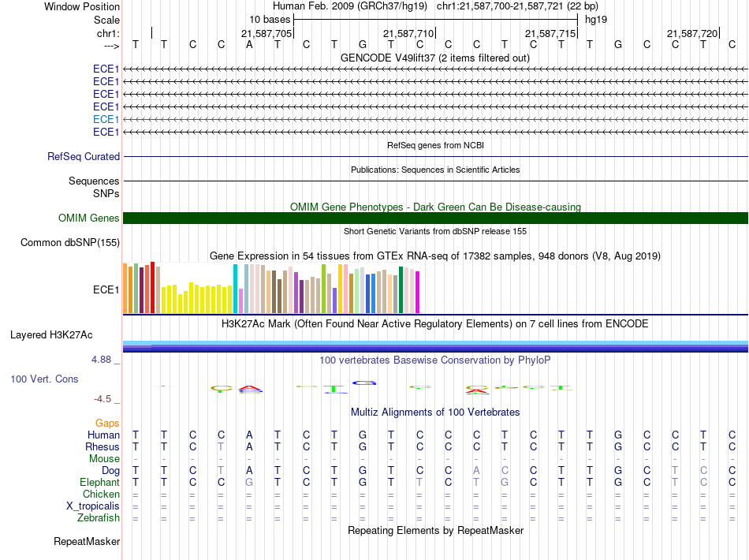Click the dark green OMIM Genes bar

pos(435,218)
